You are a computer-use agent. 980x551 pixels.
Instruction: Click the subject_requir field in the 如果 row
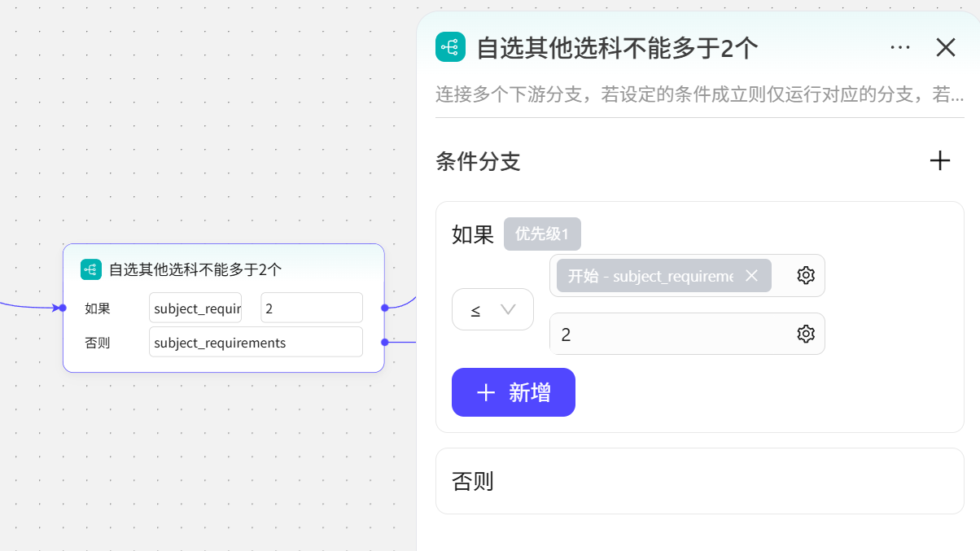click(x=195, y=307)
